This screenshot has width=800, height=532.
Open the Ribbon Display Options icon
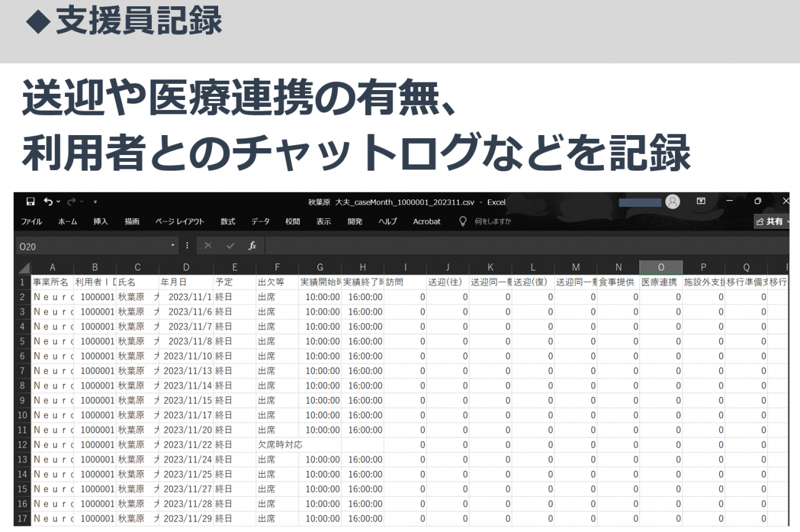point(701,201)
